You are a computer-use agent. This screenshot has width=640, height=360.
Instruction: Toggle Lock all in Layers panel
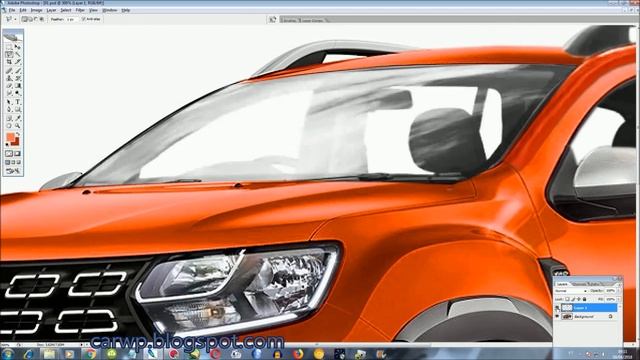[584, 299]
